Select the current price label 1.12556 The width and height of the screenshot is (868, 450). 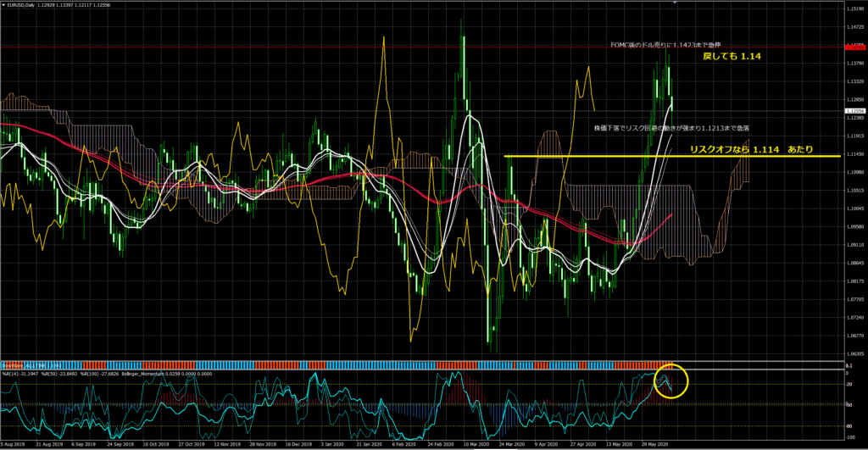[x=854, y=111]
